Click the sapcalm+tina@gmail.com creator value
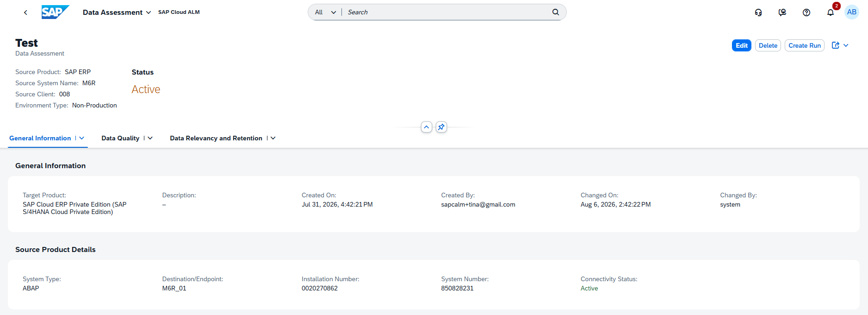This screenshot has width=868, height=315. click(478, 204)
